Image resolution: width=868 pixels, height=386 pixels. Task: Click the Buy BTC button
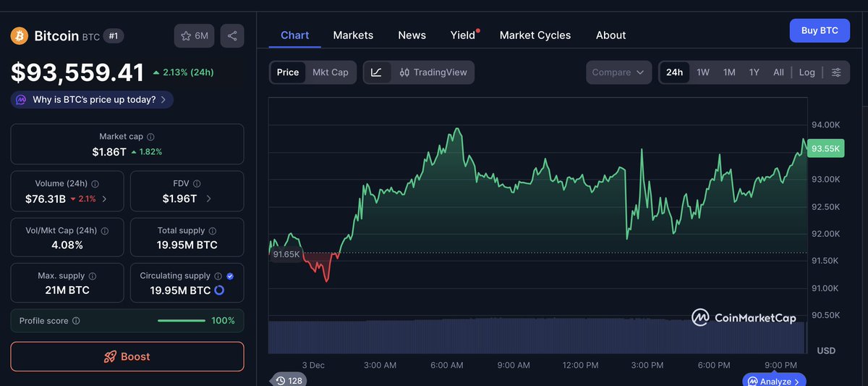[820, 30]
